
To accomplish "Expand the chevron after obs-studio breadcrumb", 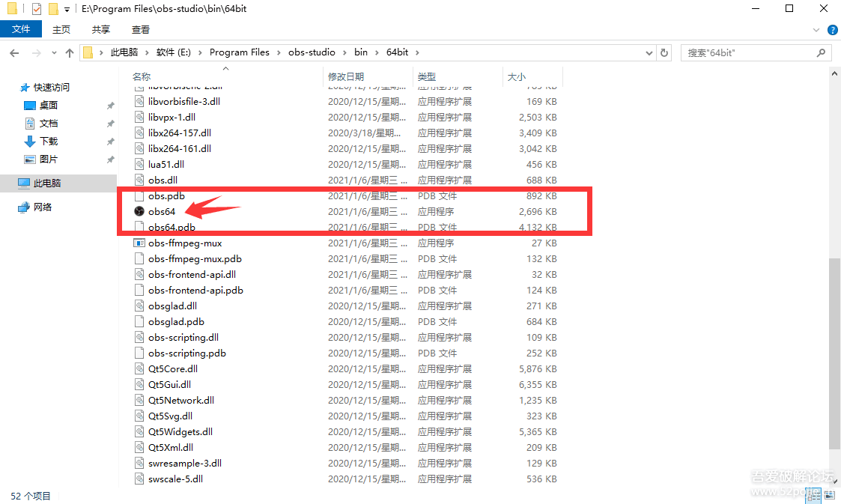I will point(345,52).
